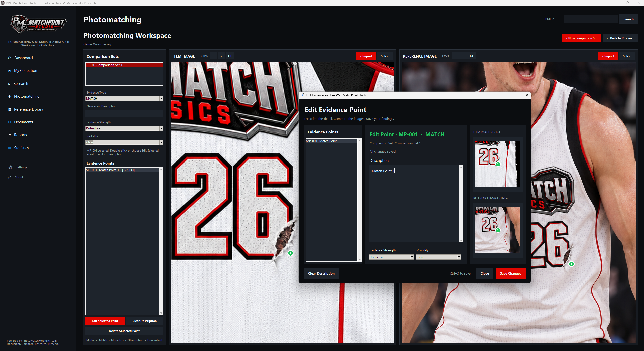644x351 pixels.
Task: Go to My Collection in the sidebar
Action: pyautogui.click(x=25, y=71)
